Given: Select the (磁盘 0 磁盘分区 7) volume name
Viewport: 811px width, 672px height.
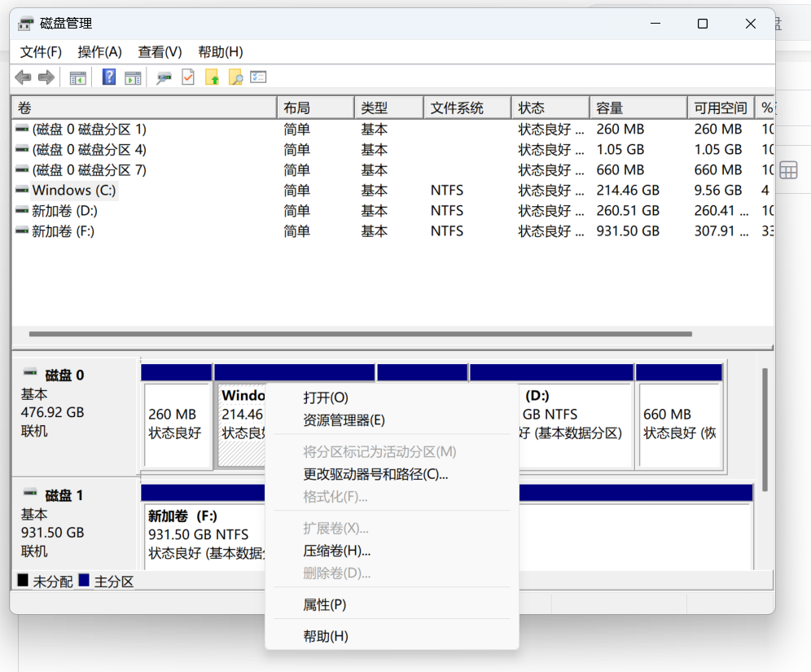Looking at the screenshot, I should pyautogui.click(x=89, y=169).
